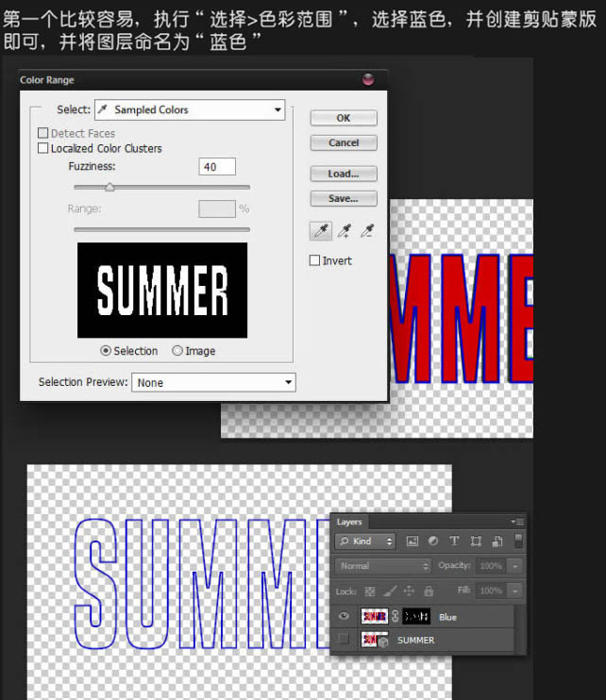
Task: Click adjustment layer filter icon
Action: click(432, 542)
